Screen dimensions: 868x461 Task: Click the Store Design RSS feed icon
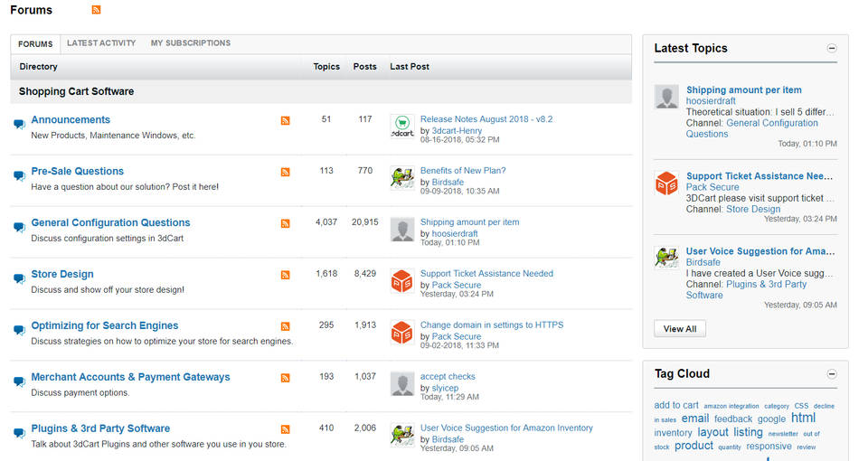click(285, 275)
